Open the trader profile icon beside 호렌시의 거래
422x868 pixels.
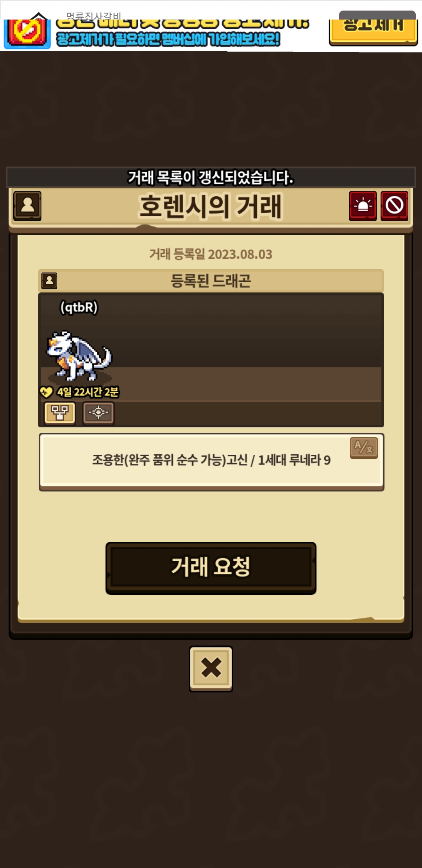27,206
